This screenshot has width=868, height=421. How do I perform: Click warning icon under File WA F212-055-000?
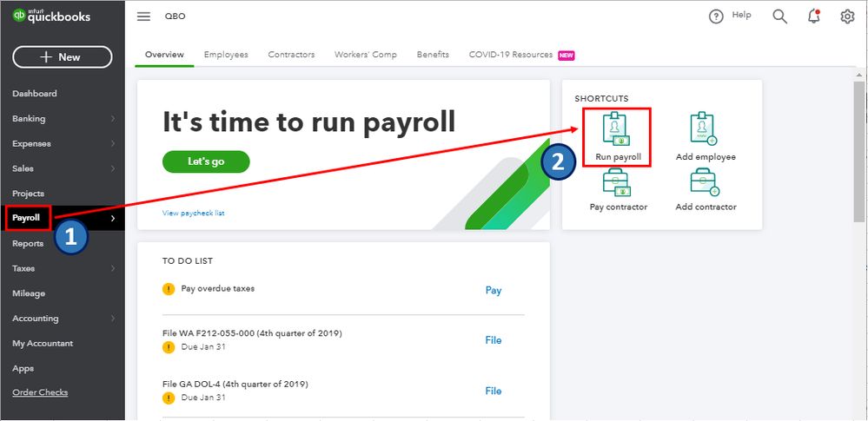click(169, 347)
